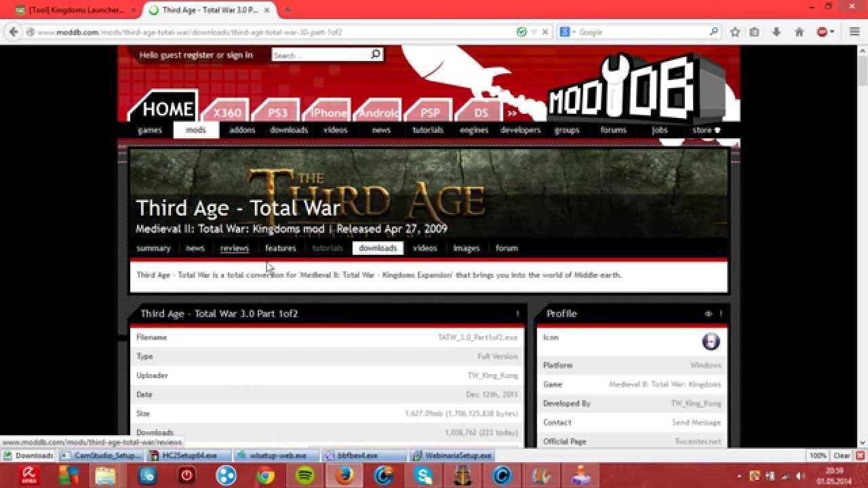Viewport: 868px width, 488px height.
Task: Click the ModDB site search magnifier icon
Action: (376, 55)
